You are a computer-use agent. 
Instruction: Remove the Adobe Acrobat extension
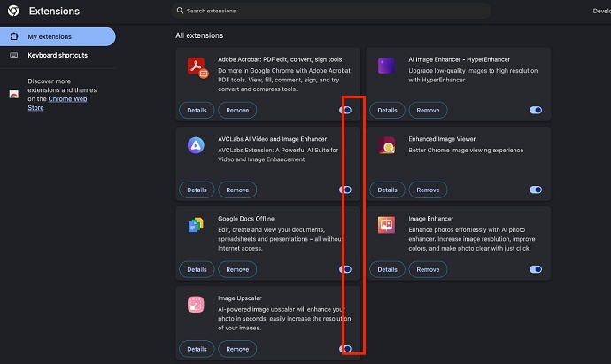point(237,111)
